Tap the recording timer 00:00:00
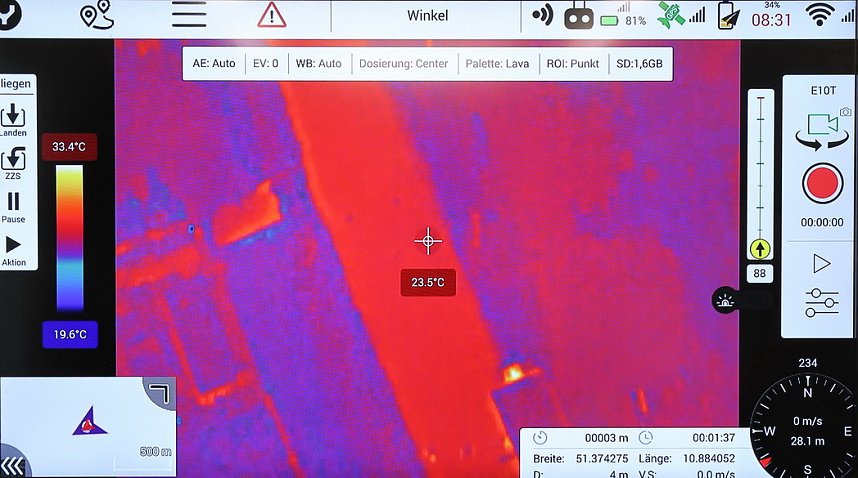The height and width of the screenshot is (478, 858). click(822, 222)
